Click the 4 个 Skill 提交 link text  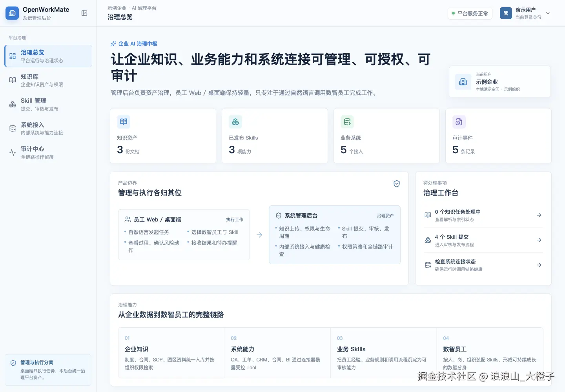coord(452,237)
